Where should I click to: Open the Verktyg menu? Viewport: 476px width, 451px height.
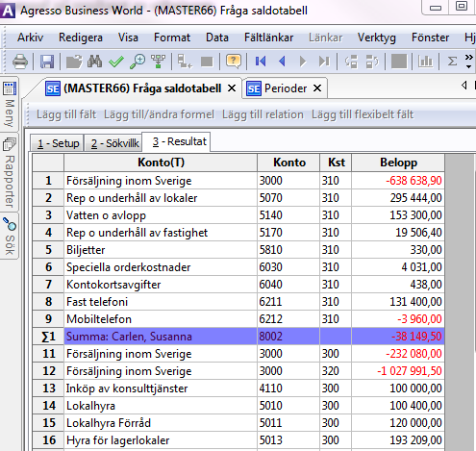[377, 38]
